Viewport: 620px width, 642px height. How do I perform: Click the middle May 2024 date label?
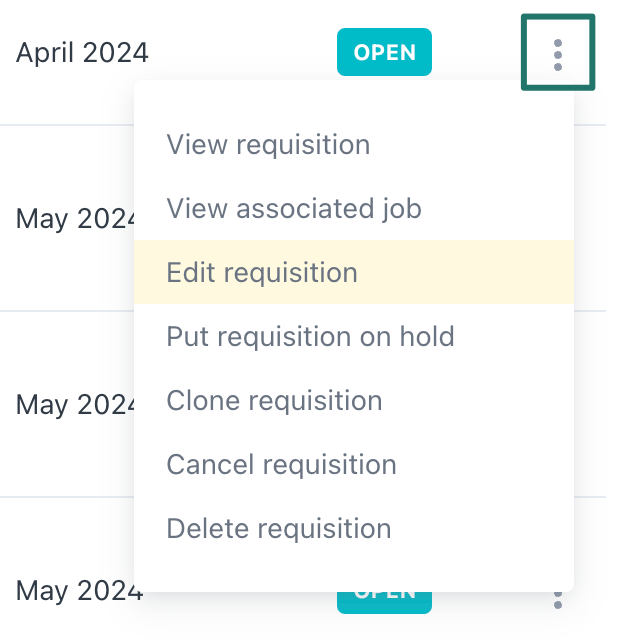[75, 404]
